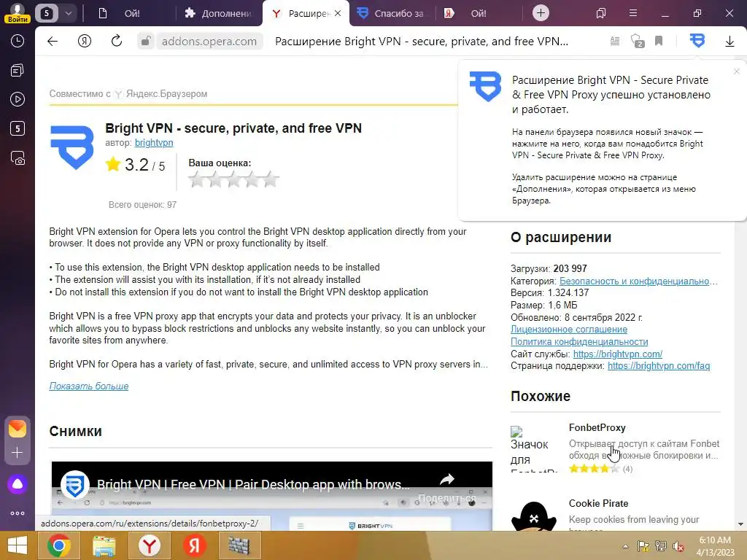Close the extension installed popup
The height and width of the screenshot is (560, 747).
737,71
